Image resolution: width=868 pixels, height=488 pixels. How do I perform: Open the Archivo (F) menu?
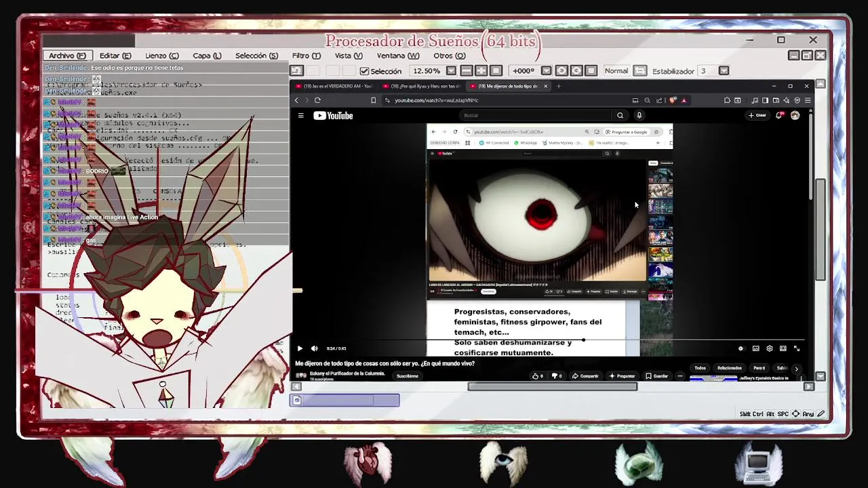pos(67,56)
